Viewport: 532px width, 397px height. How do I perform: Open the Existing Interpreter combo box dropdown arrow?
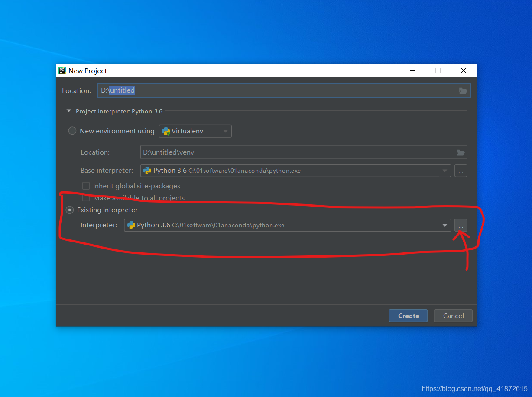(x=444, y=225)
